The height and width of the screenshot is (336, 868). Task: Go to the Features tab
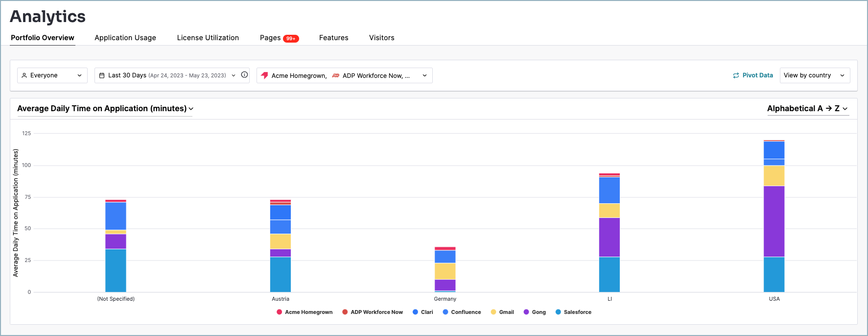coord(334,38)
